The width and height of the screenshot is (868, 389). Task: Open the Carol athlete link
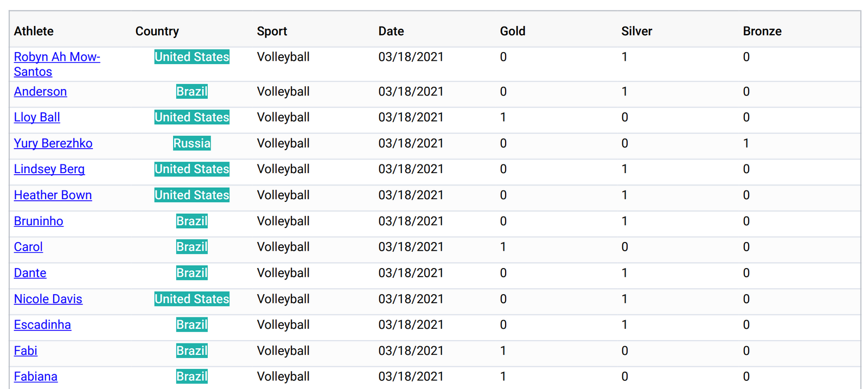[x=28, y=247]
